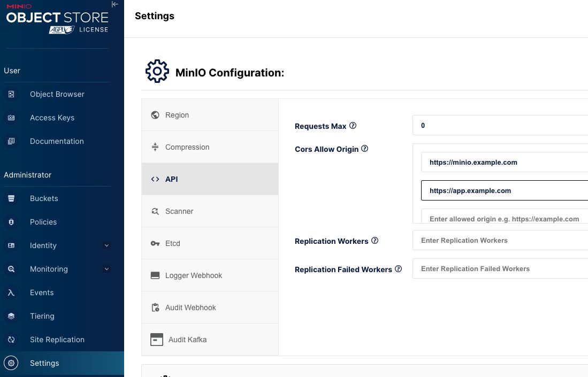Go to Access Keys page
Viewport: 588px width, 377px height.
coord(52,118)
